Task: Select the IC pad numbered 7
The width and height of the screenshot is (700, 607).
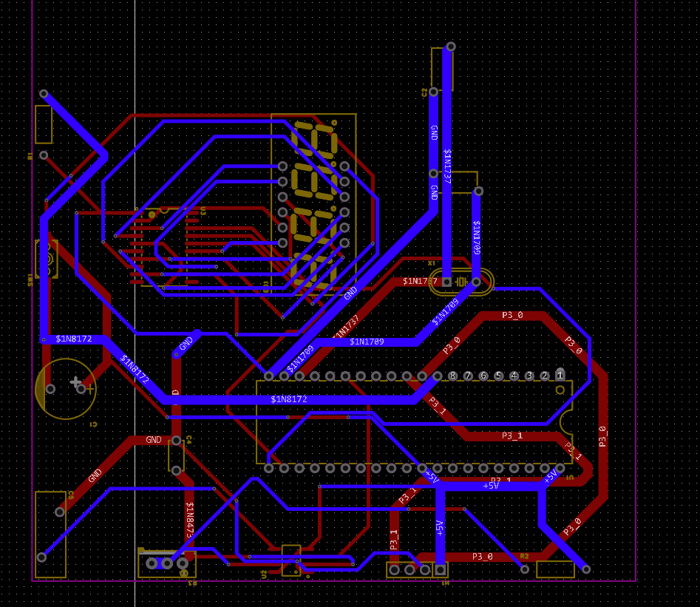Action: tap(468, 376)
